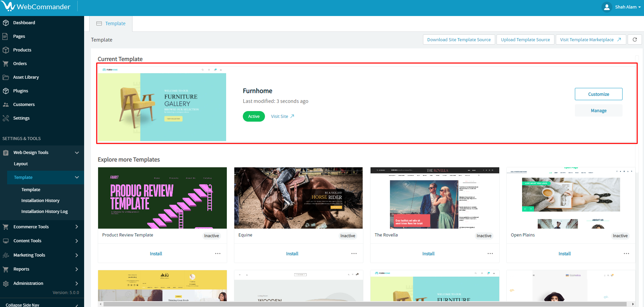Visit Template Marketplace
The width and height of the screenshot is (644, 307).
pyautogui.click(x=591, y=40)
